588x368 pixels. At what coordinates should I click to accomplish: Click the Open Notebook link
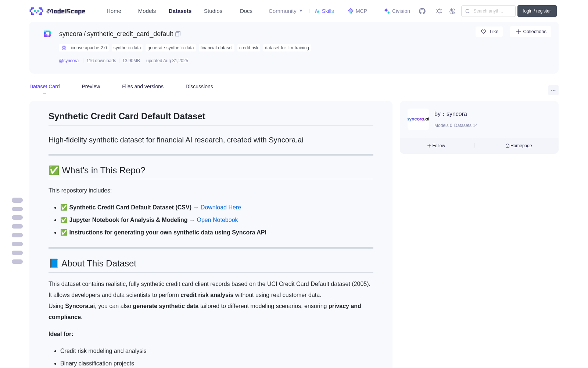(x=217, y=220)
